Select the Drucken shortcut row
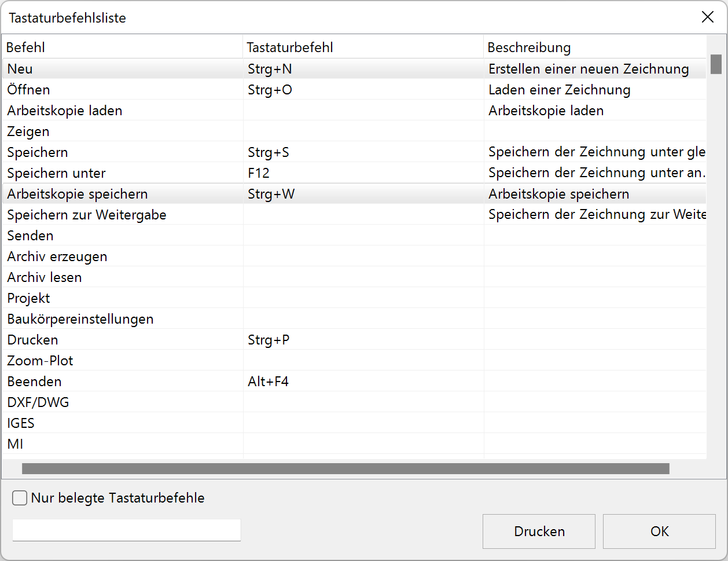Screen dimensions: 728x561 116,339
